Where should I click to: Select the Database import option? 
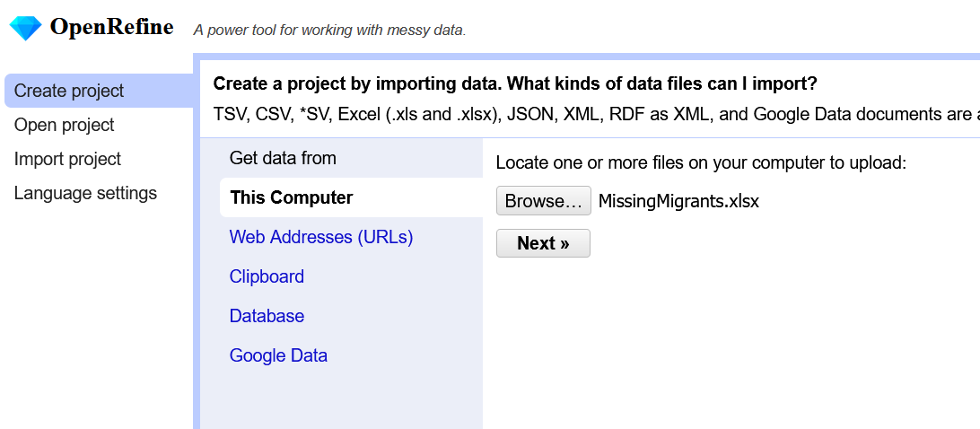click(x=267, y=316)
